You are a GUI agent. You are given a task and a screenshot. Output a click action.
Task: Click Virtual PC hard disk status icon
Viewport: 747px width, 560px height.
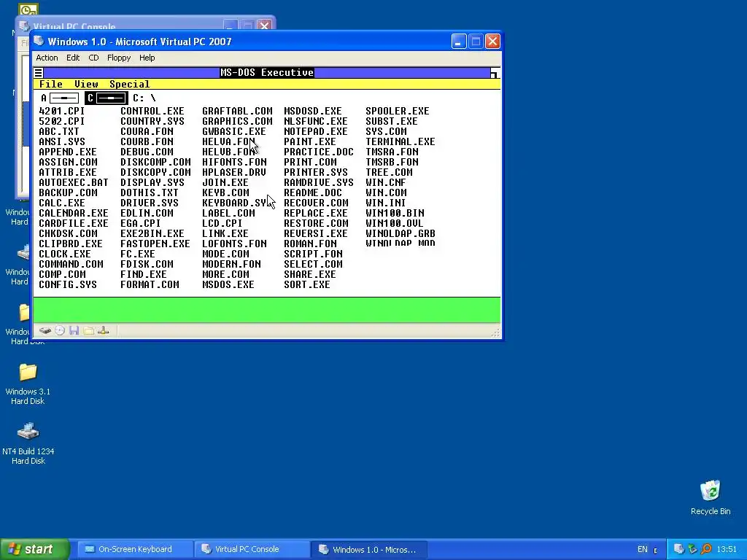pos(45,330)
